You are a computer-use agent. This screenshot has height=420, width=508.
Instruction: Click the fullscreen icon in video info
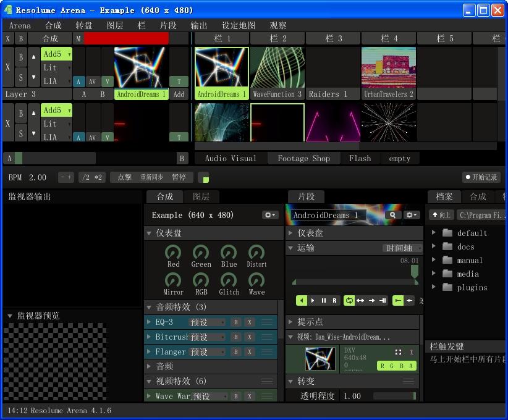pyautogui.click(x=399, y=352)
